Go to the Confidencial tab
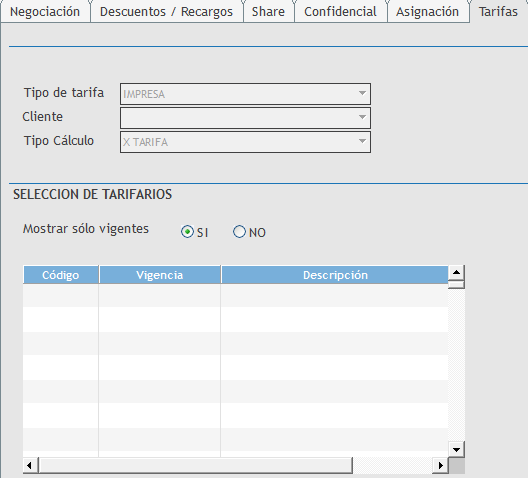The height and width of the screenshot is (478, 528). click(x=340, y=12)
